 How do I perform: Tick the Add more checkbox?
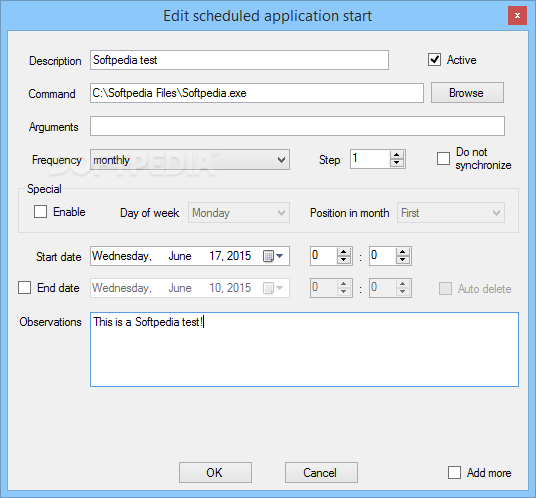[454, 473]
